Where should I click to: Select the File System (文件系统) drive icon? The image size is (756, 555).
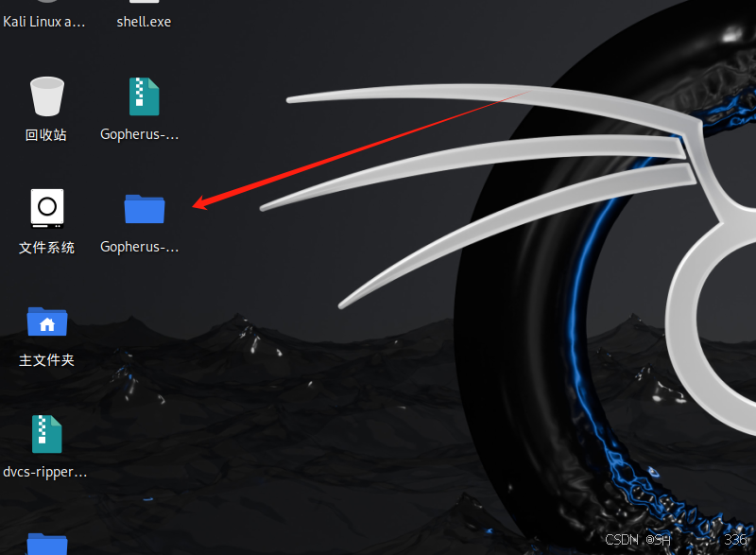(47, 208)
